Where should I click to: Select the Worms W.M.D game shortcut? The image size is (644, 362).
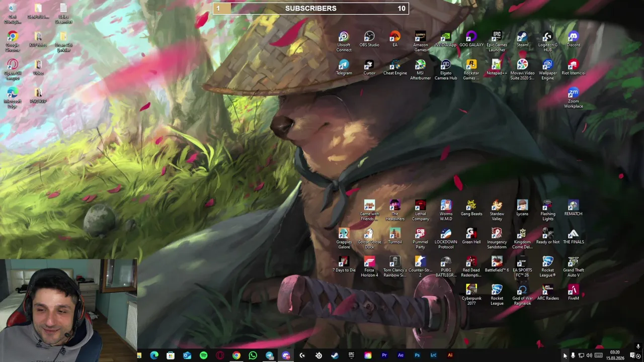pos(446,210)
